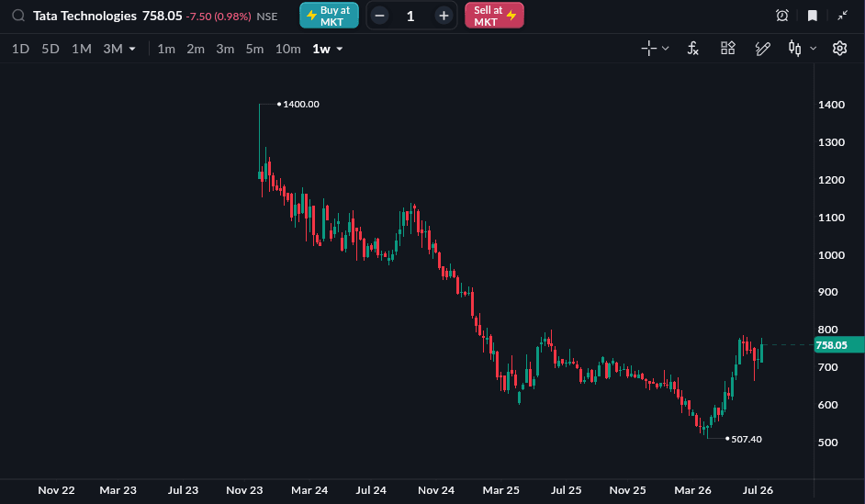This screenshot has width=865, height=504.
Task: Switch to 10m candle interval
Action: [x=288, y=49]
